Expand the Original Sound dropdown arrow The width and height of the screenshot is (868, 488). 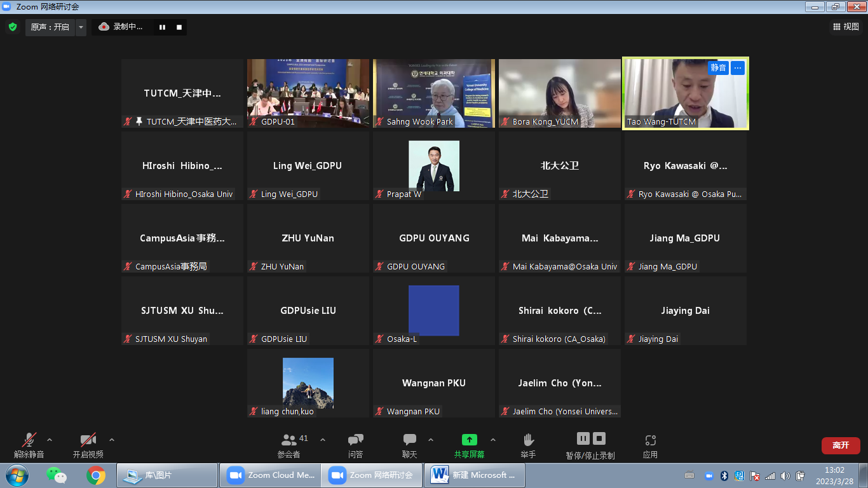click(81, 27)
